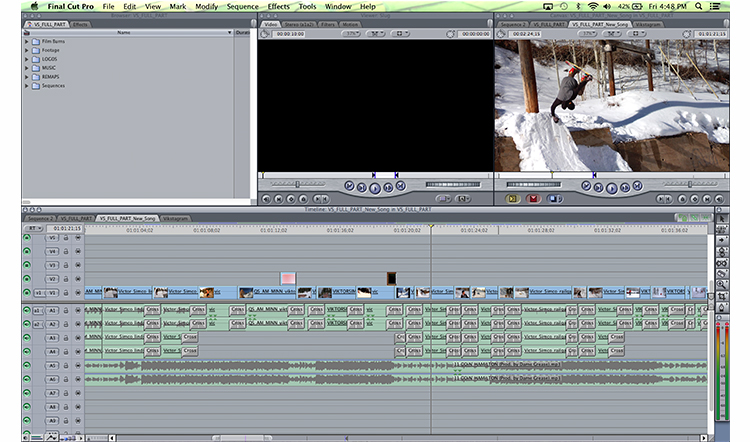This screenshot has width=750, height=442.
Task: Click the Canvas Play button
Action: point(611,188)
